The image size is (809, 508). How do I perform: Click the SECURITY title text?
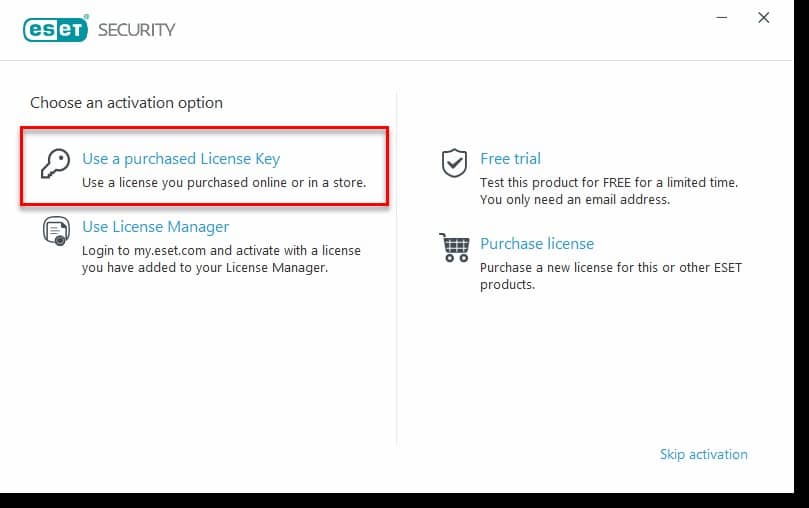tap(136, 29)
